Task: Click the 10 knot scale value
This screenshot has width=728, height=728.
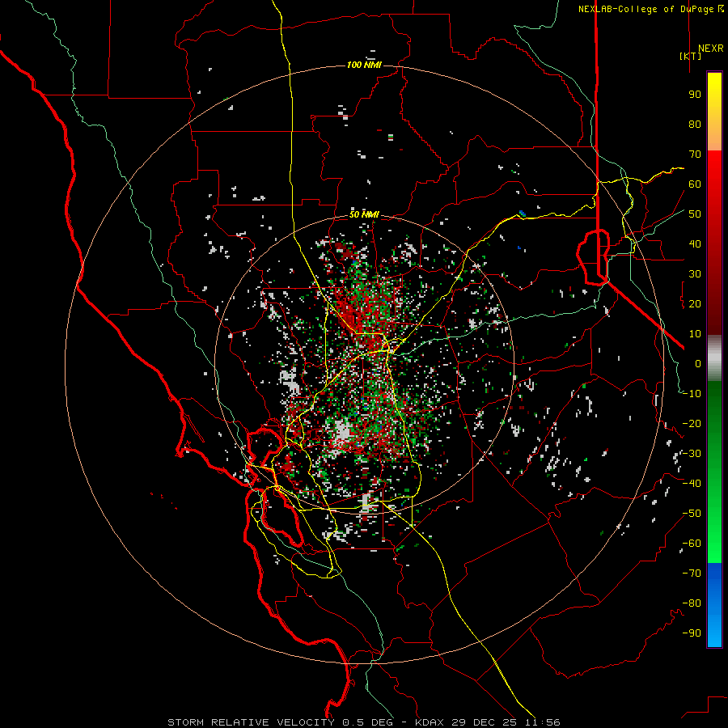Action: [x=695, y=334]
